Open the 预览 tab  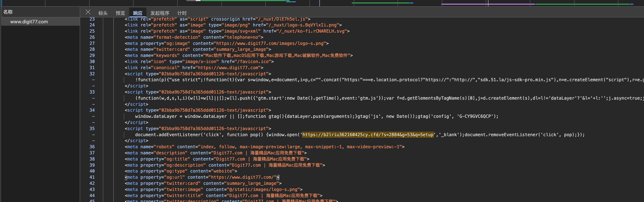120,13
